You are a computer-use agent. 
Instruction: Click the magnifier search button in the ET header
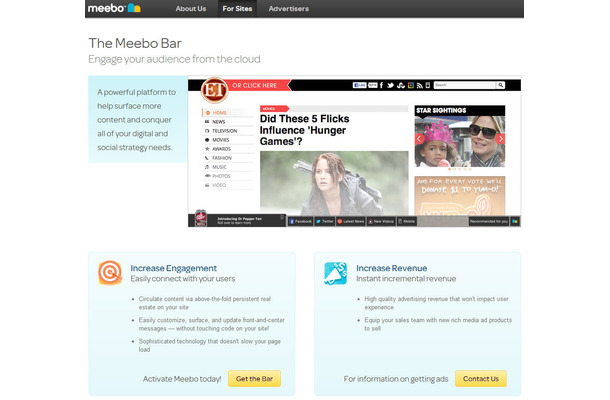[501, 85]
